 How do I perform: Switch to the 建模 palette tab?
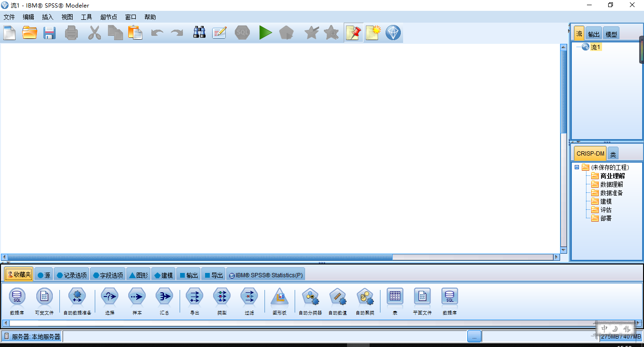164,275
